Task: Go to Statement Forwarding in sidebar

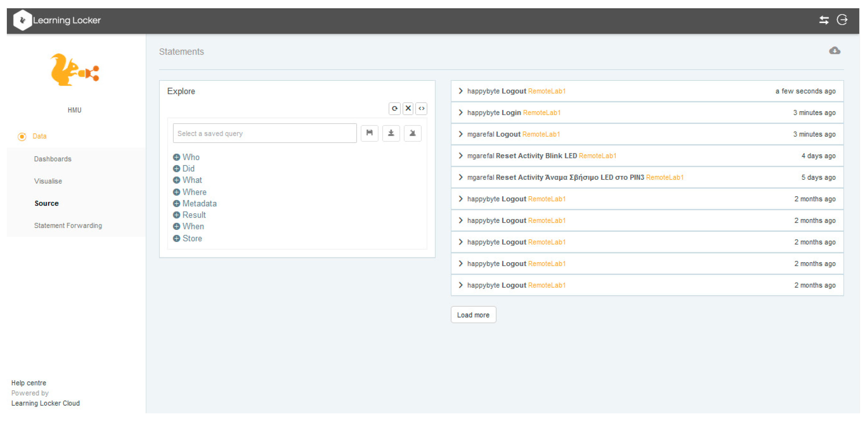Action: coord(68,225)
